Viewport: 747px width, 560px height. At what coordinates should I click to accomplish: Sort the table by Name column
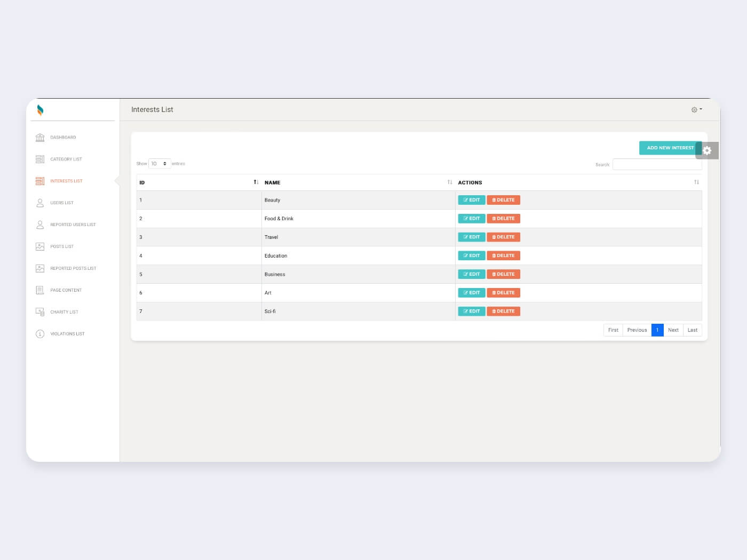(449, 182)
